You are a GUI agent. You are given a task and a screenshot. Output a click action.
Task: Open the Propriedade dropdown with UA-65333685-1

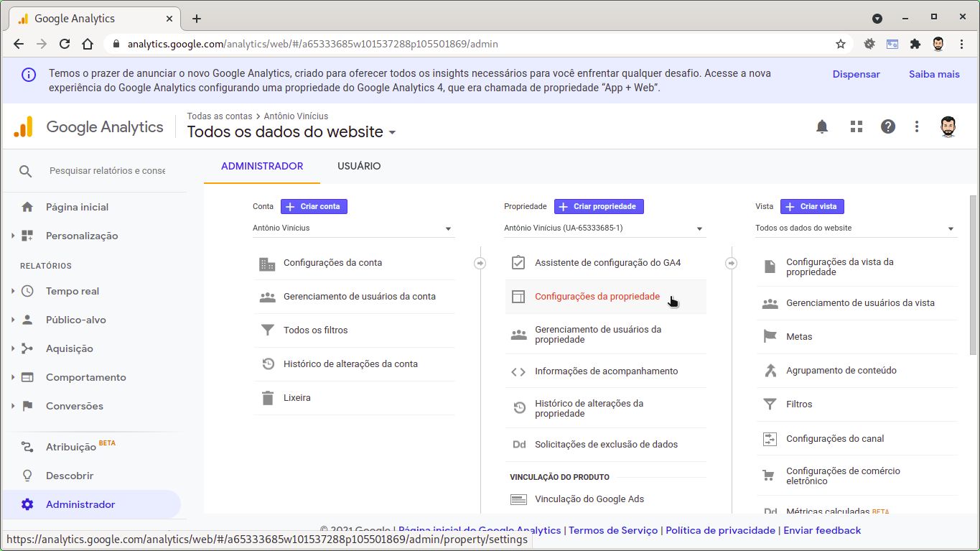605,228
